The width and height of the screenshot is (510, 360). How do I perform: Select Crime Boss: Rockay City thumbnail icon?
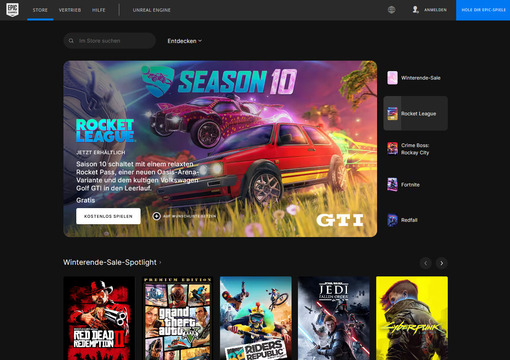392,149
